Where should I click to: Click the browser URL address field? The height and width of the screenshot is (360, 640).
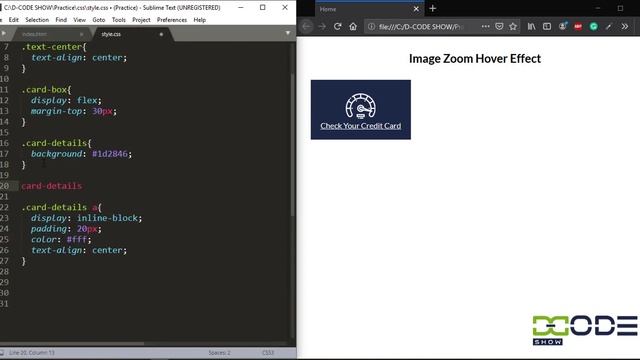pos(421,27)
